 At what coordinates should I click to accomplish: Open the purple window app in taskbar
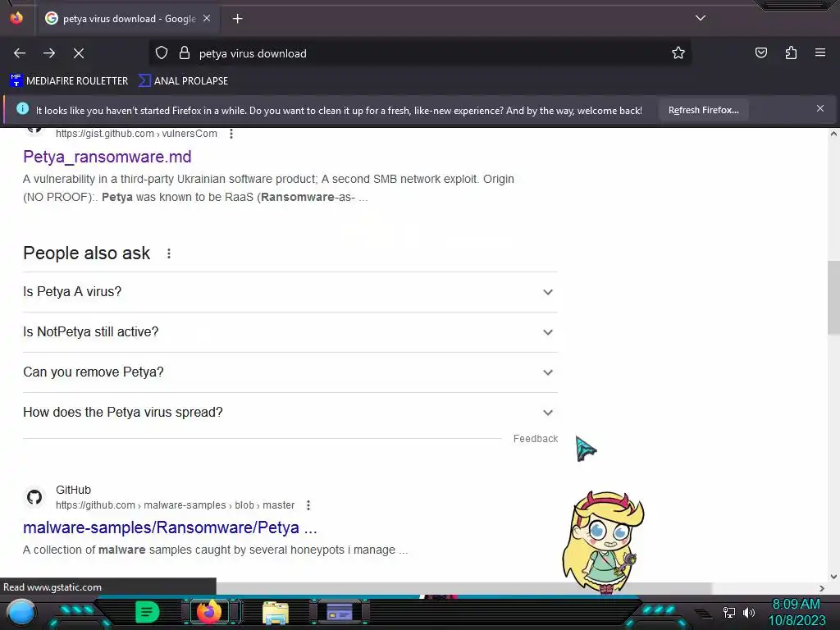click(340, 612)
